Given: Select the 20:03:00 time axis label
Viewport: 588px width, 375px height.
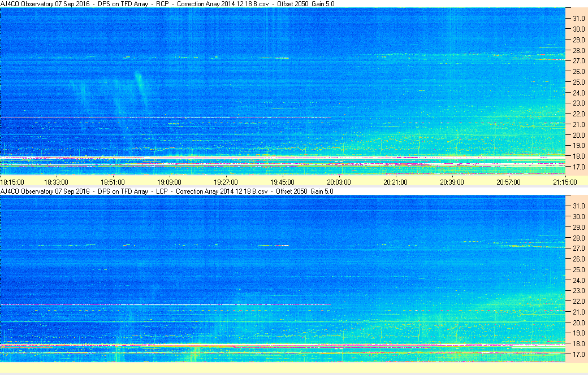Looking at the screenshot, I should [x=339, y=182].
